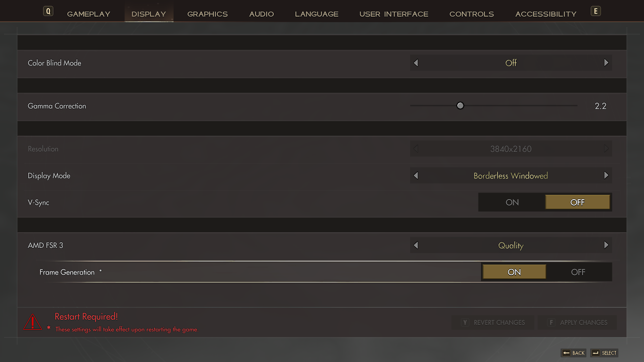Click the Gamma value 2.2
Image resolution: width=644 pixels, height=362 pixels.
coord(600,106)
